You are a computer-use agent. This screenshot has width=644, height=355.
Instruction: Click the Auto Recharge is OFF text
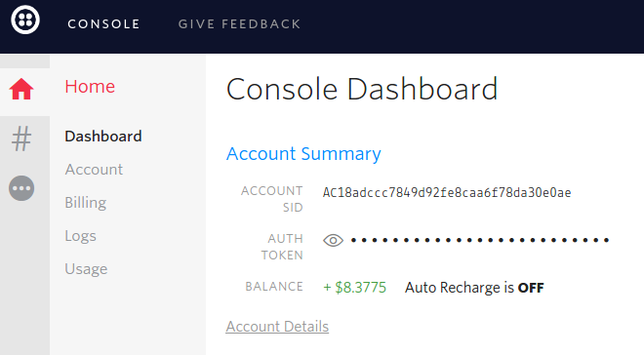[x=474, y=288]
